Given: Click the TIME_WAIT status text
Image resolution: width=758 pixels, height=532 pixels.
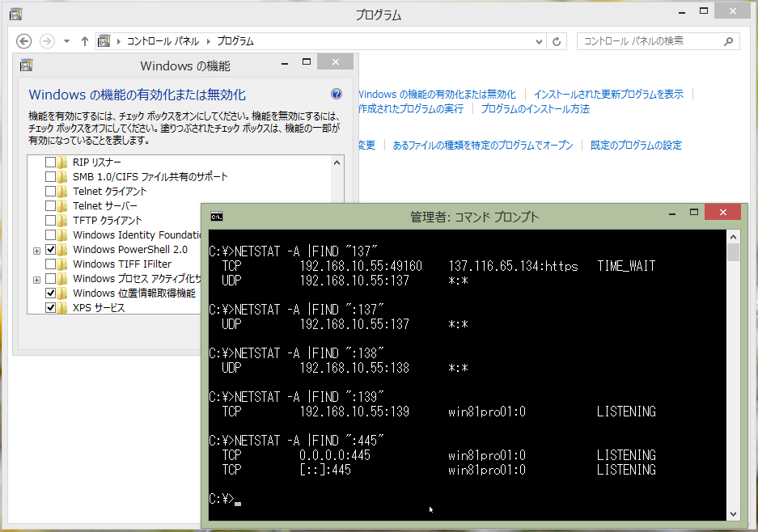Looking at the screenshot, I should (626, 266).
